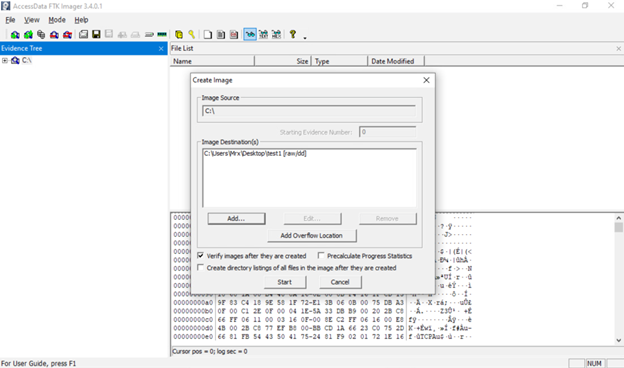Switch to text view glasses icon
The width and height of the screenshot is (624, 368).
pos(263,35)
